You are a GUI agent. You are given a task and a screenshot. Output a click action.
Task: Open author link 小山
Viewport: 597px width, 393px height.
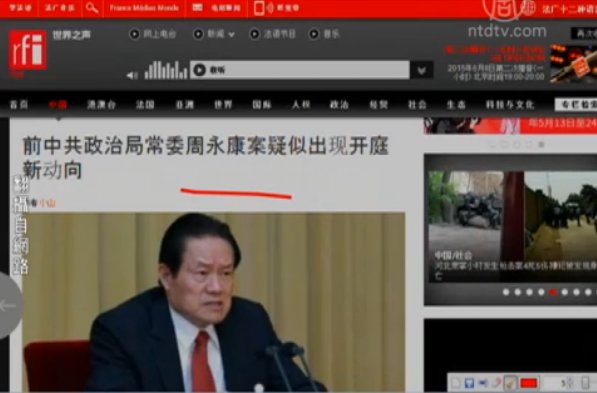click(x=48, y=203)
